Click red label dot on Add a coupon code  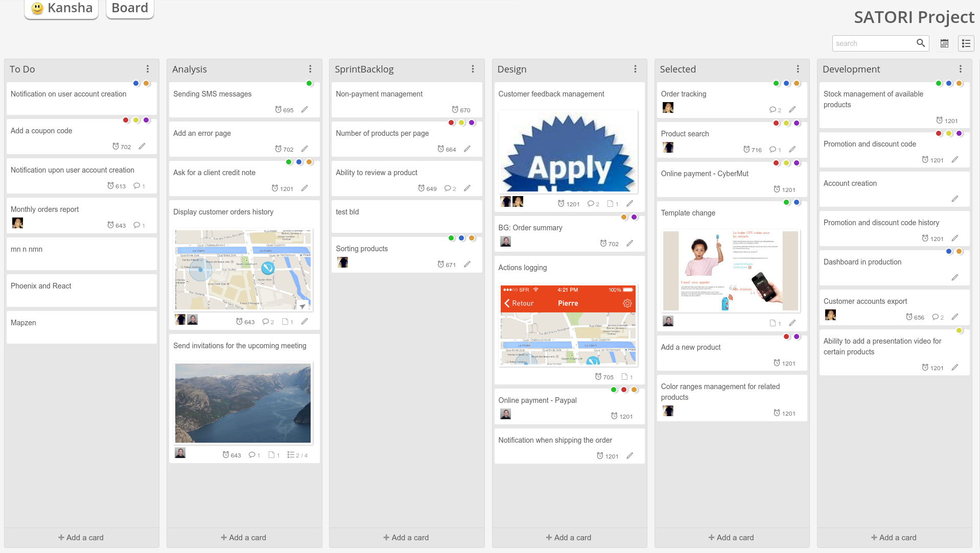coord(126,120)
